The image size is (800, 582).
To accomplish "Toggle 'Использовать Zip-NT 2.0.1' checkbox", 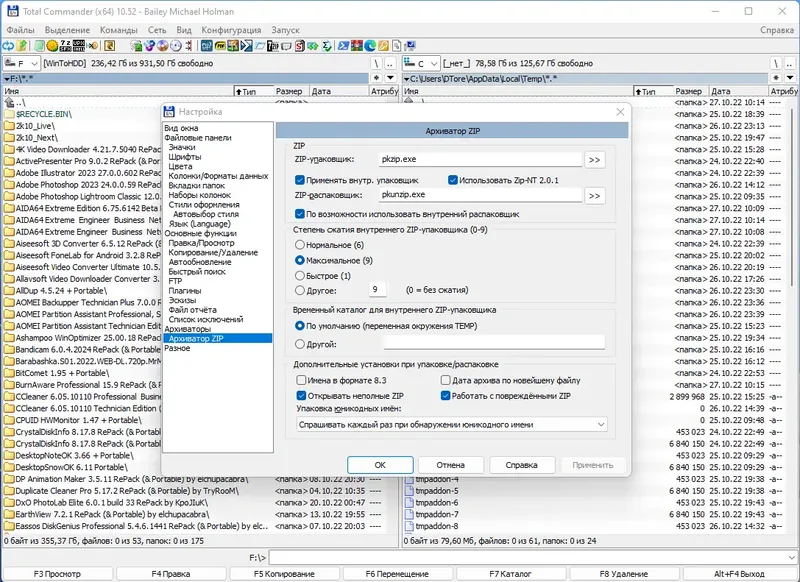I will pyautogui.click(x=453, y=180).
